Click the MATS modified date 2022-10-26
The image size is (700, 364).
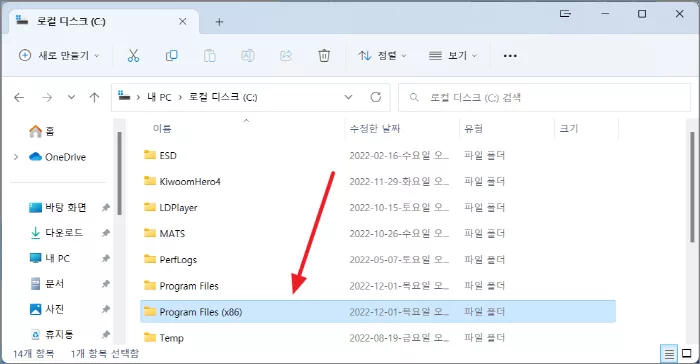(x=399, y=233)
